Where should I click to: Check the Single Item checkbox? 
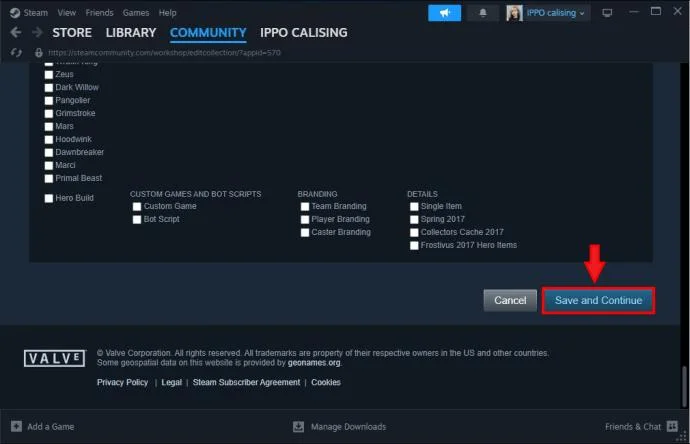point(414,206)
